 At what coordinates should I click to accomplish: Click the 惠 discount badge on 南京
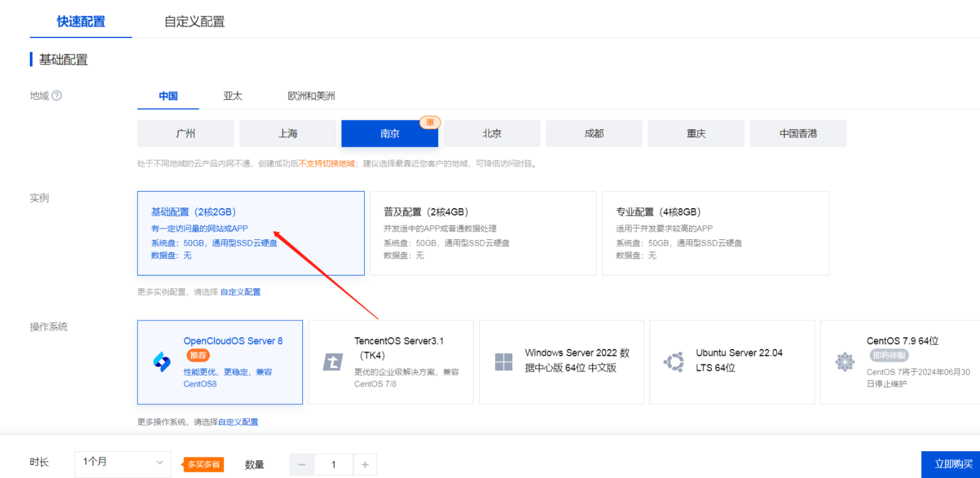point(430,122)
